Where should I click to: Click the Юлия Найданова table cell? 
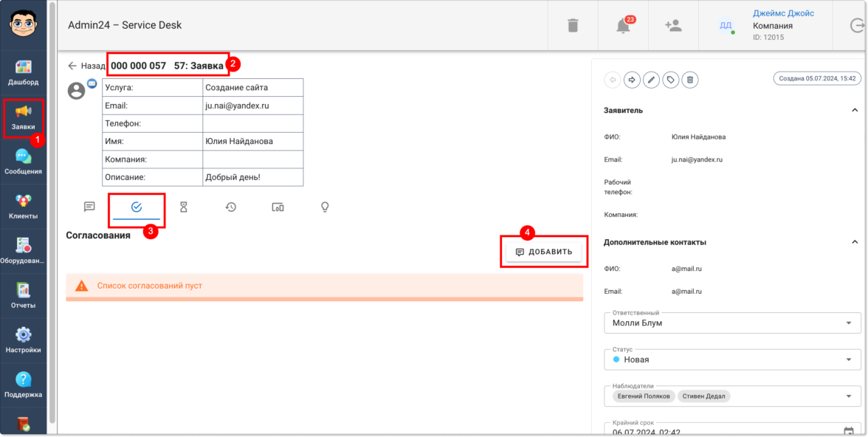(x=253, y=141)
